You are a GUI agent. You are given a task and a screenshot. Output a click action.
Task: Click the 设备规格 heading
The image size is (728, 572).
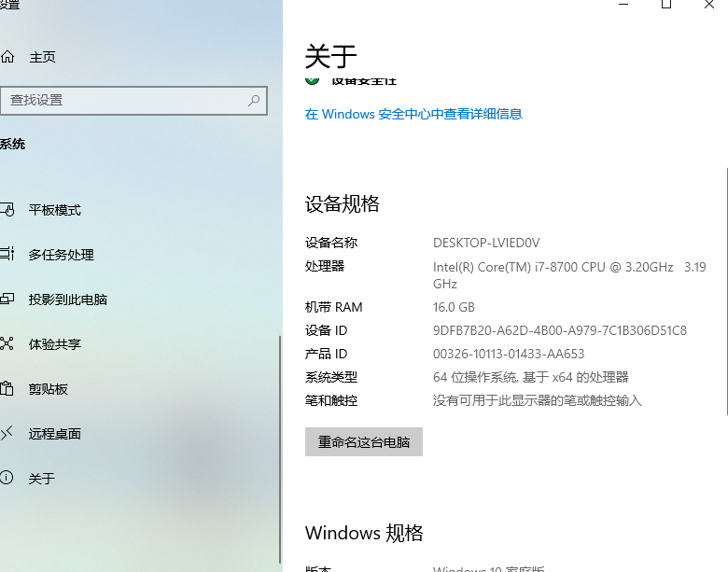click(x=343, y=203)
